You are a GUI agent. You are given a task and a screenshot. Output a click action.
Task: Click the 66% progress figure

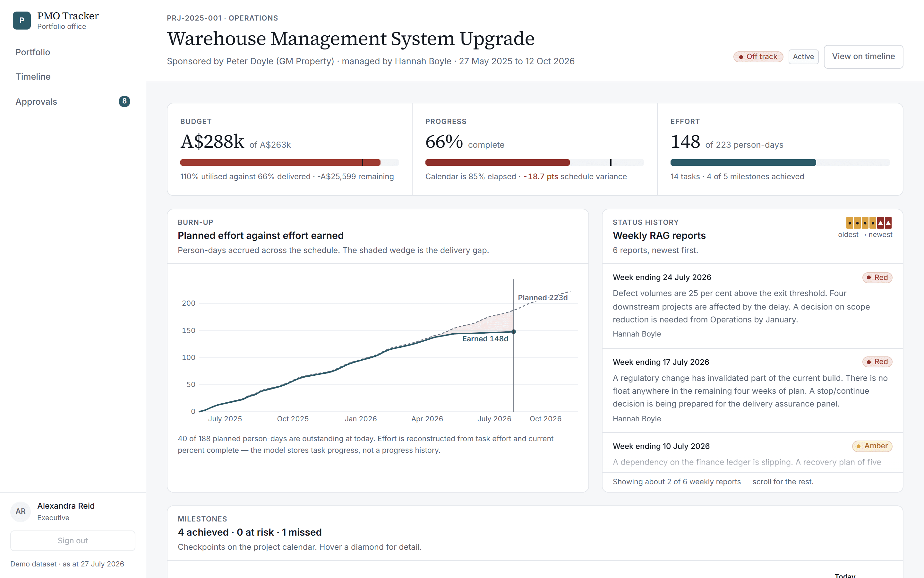pyautogui.click(x=444, y=141)
